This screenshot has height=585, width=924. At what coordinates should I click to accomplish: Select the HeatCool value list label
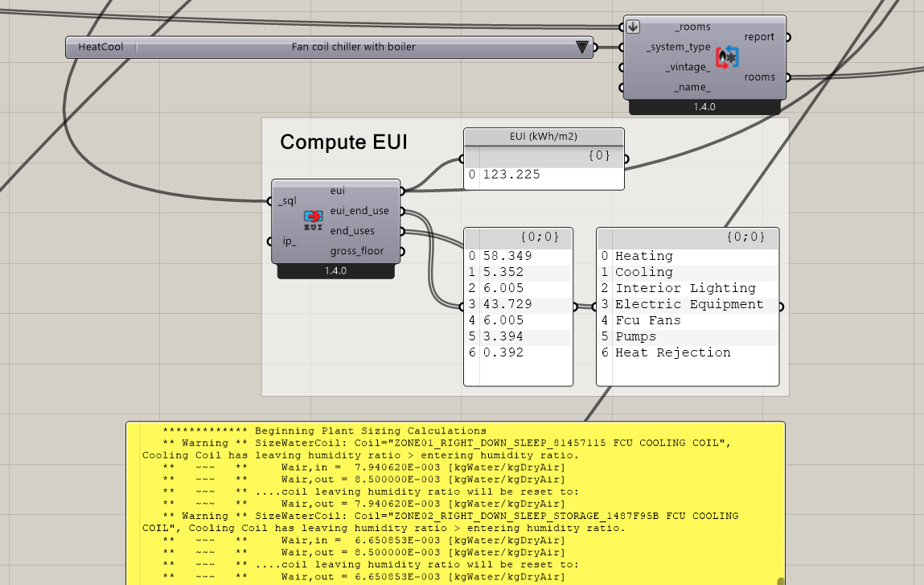point(101,47)
